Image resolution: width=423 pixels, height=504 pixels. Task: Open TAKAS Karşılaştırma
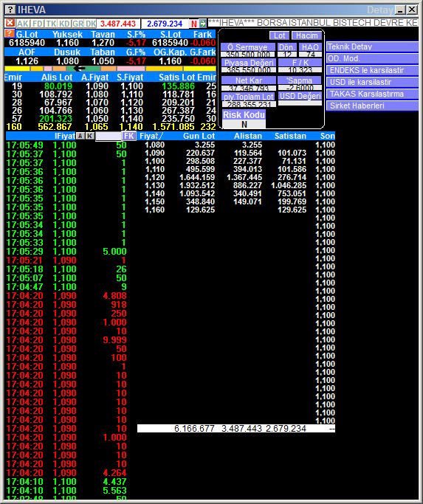372,94
